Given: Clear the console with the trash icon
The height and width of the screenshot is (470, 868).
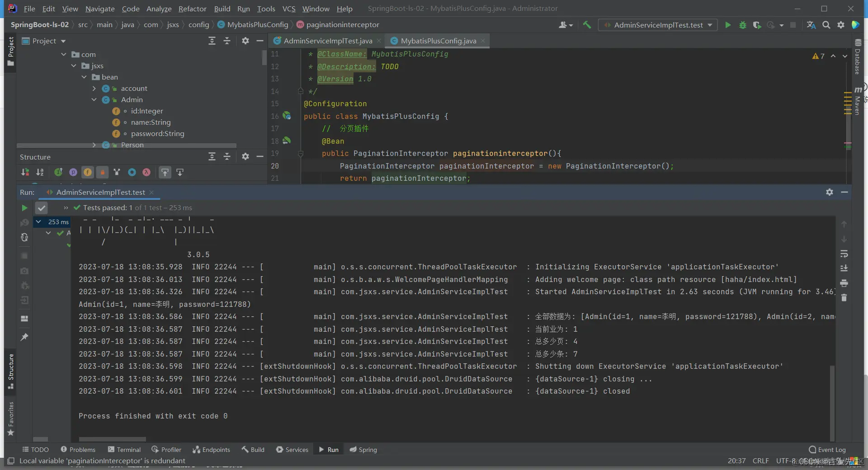Looking at the screenshot, I should pos(844,298).
